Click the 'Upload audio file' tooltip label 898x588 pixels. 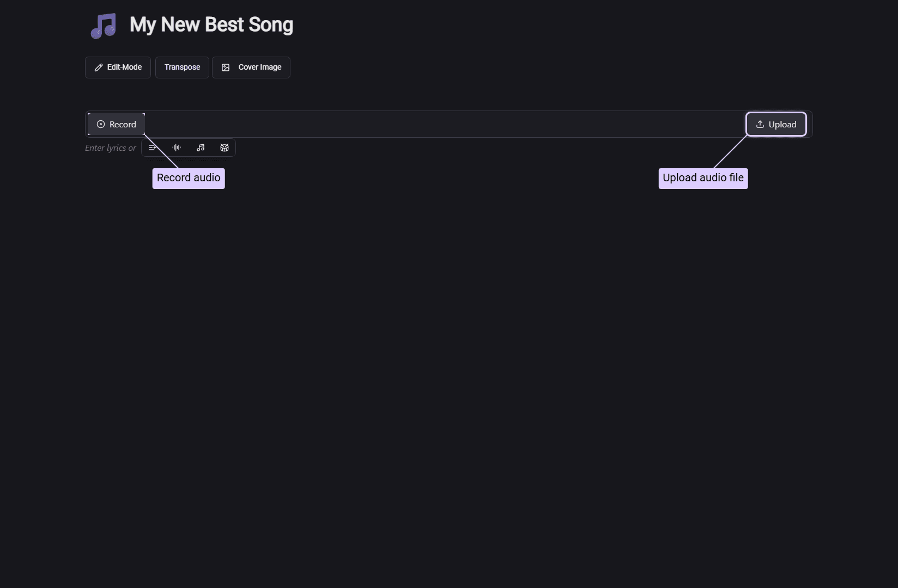click(703, 178)
